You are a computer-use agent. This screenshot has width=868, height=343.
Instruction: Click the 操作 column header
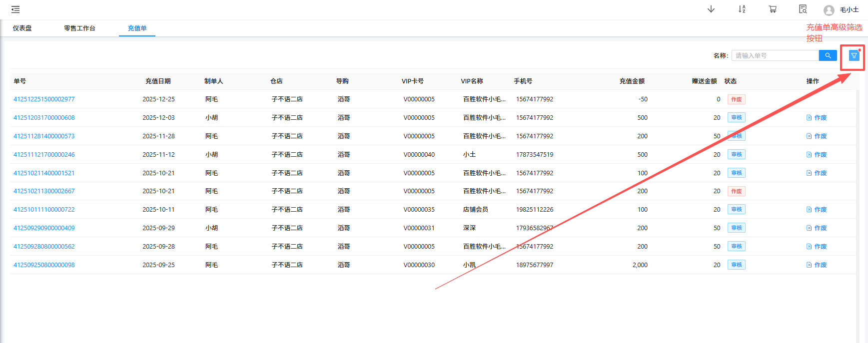(x=813, y=81)
